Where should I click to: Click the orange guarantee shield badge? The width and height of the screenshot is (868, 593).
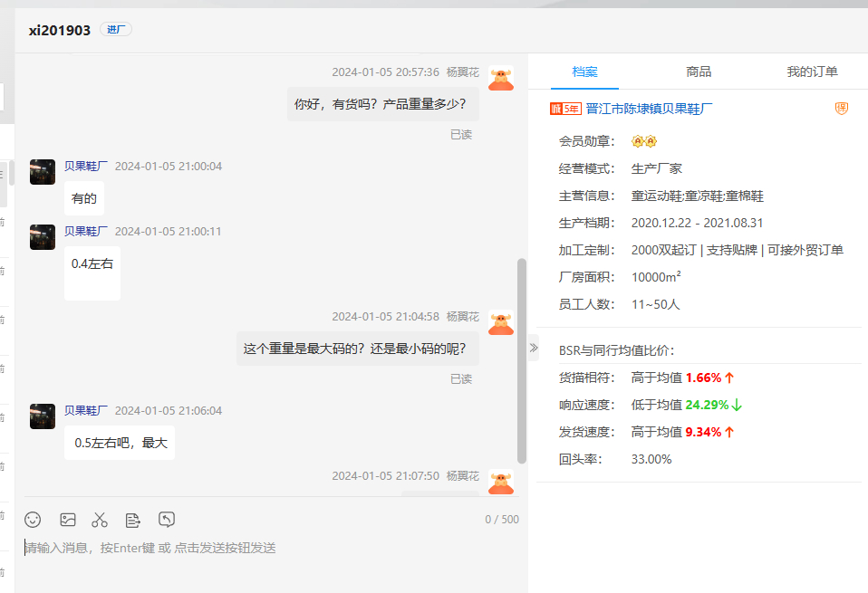pos(841,109)
